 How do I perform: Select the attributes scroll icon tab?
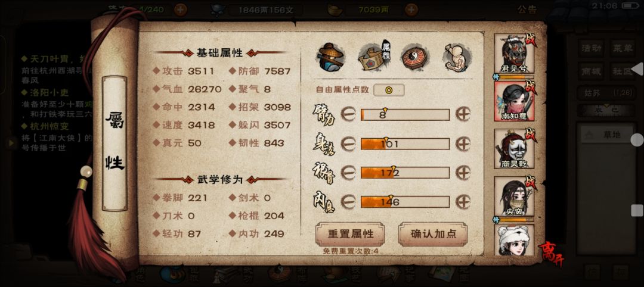coord(374,57)
